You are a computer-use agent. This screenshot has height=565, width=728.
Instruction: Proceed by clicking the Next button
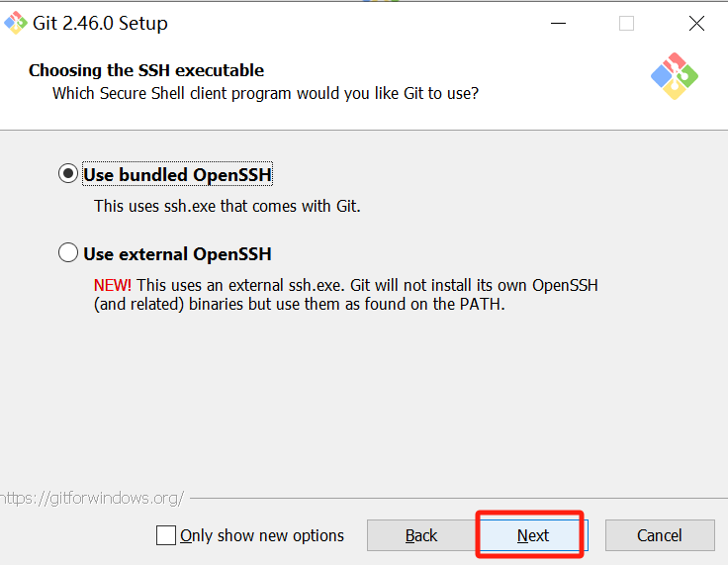532,535
